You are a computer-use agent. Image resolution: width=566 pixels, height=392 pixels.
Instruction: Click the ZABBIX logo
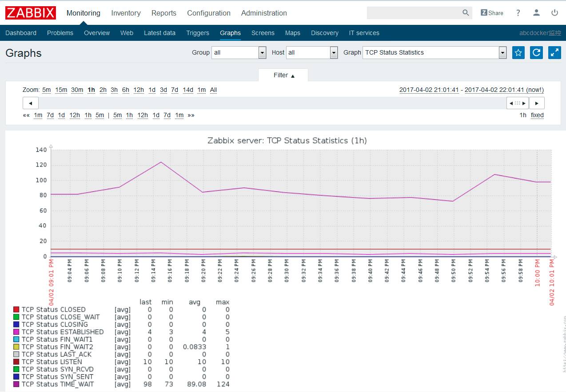(31, 13)
